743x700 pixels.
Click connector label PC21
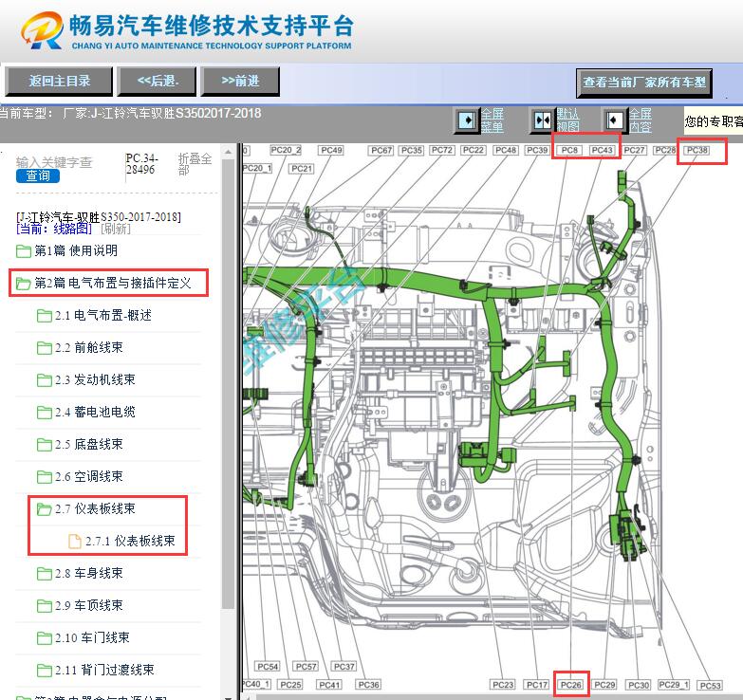pos(302,169)
